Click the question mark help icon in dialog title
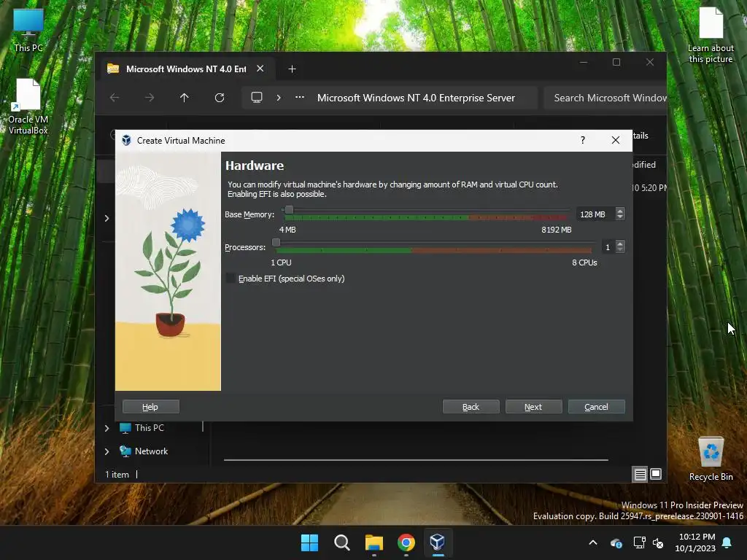Viewport: 747px width, 560px height. click(x=583, y=140)
